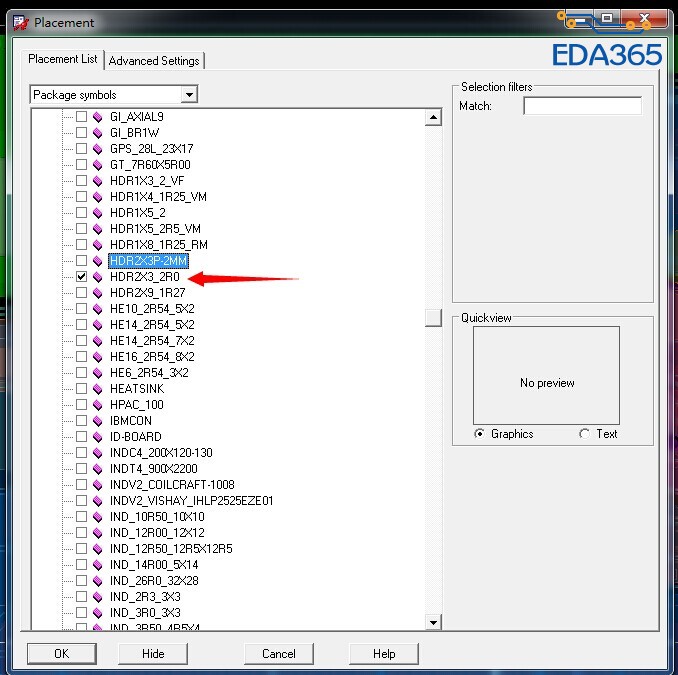Image resolution: width=678 pixels, height=675 pixels.
Task: Click the purple symbol icon beside INDV2_COILCRAFT-1008
Action: tap(98, 485)
